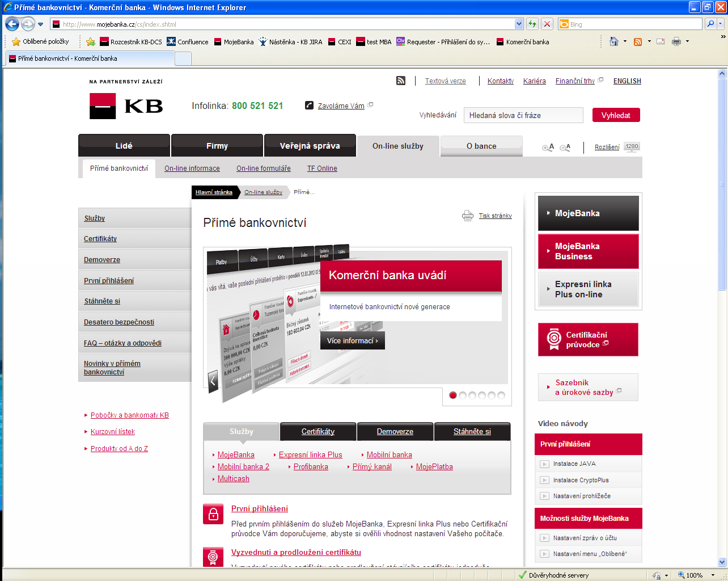This screenshot has width=728, height=581.
Task: Open the Home button dropdown arrow
Action: tap(625, 41)
